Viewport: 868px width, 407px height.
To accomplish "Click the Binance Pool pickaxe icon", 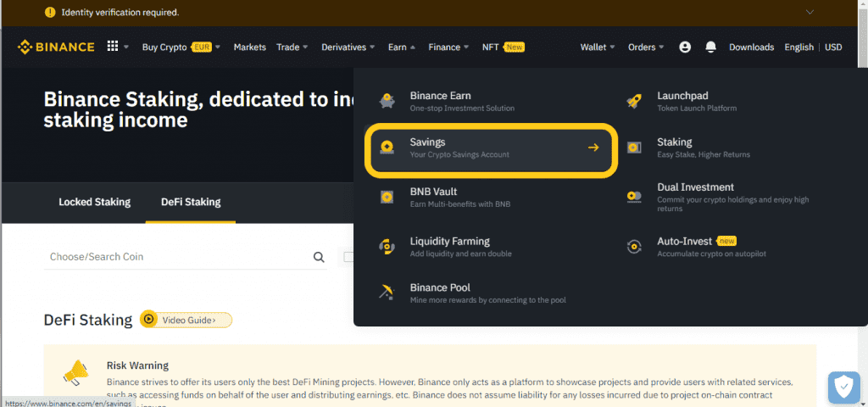I will (387, 292).
